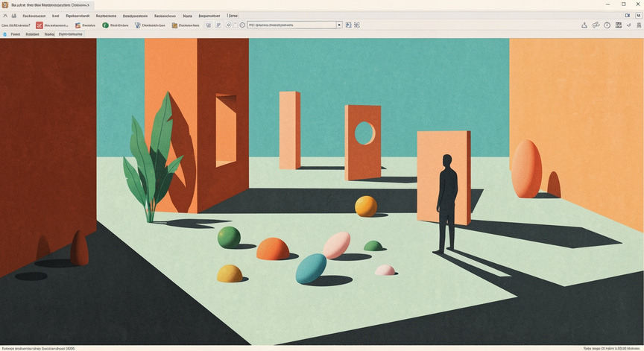Click the wrench icon in right toolbar
Screen dimensions: 644x351
[596, 25]
